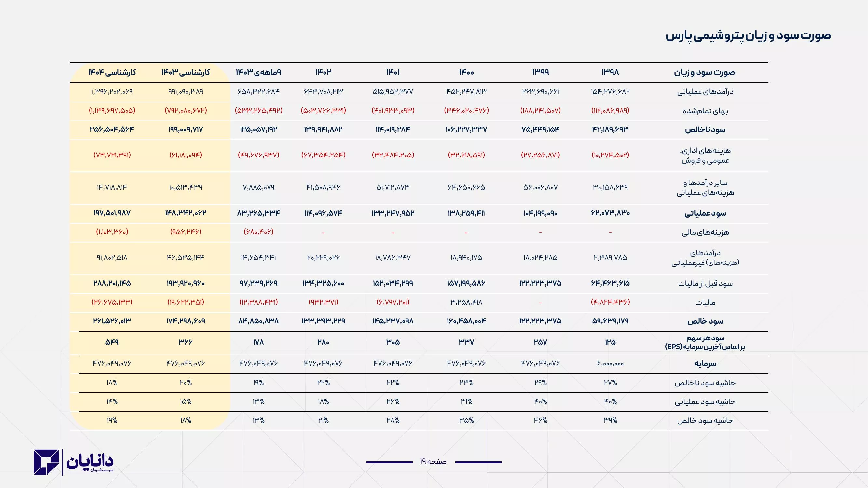Click the 1399 cost value '(۱۸۸,۲۴۱,۵۰۷)'
This screenshot has height=488, width=868.
tap(541, 111)
